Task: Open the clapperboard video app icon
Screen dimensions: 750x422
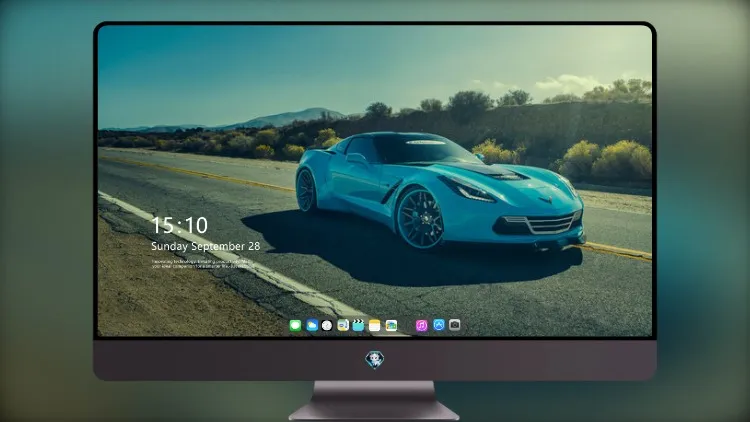Action: tap(358, 326)
